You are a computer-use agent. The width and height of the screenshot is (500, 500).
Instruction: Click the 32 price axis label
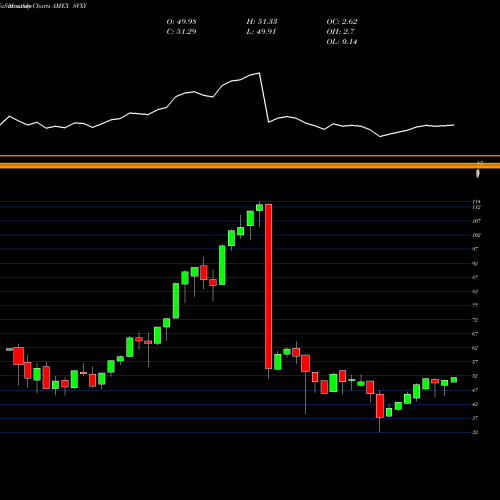[475, 432]
